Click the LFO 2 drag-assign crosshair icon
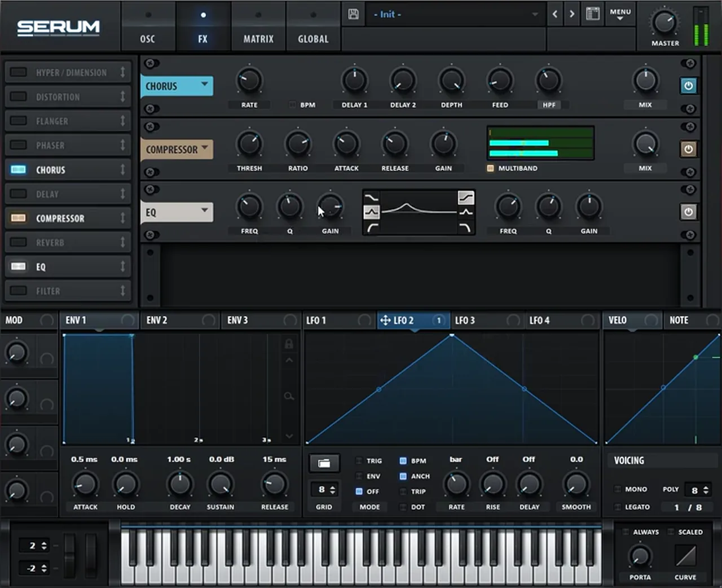722x588 pixels. coord(385,321)
